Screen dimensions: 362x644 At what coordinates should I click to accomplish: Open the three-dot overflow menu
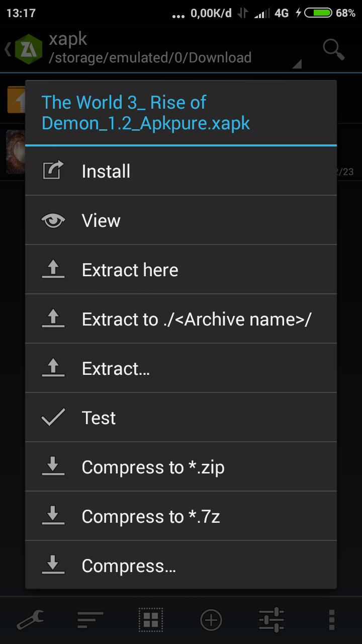[x=331, y=620]
